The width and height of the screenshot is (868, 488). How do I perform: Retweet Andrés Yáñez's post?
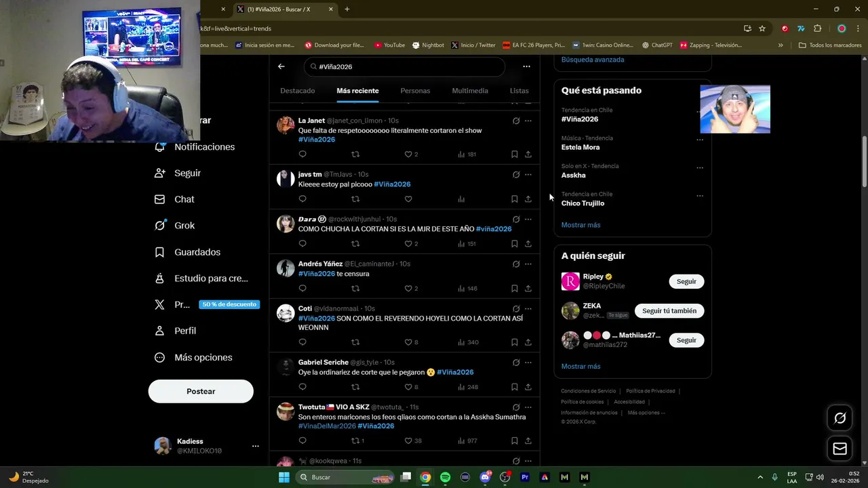[x=355, y=289]
